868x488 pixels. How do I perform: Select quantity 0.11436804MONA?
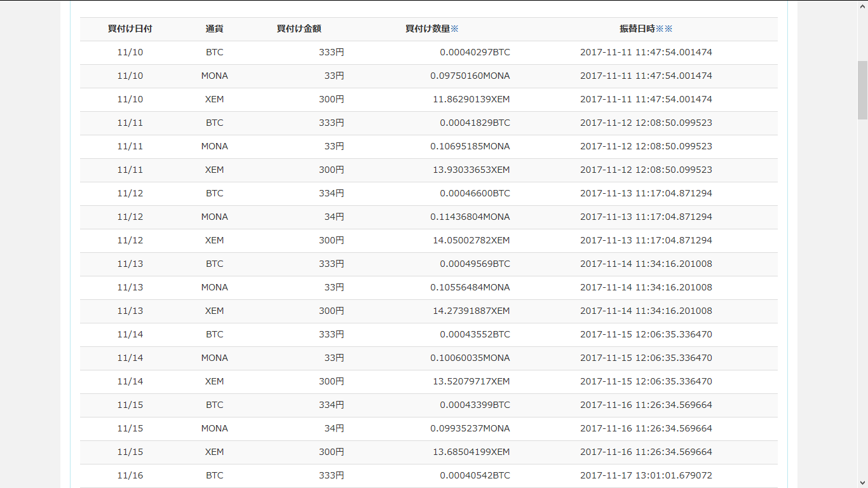point(470,217)
